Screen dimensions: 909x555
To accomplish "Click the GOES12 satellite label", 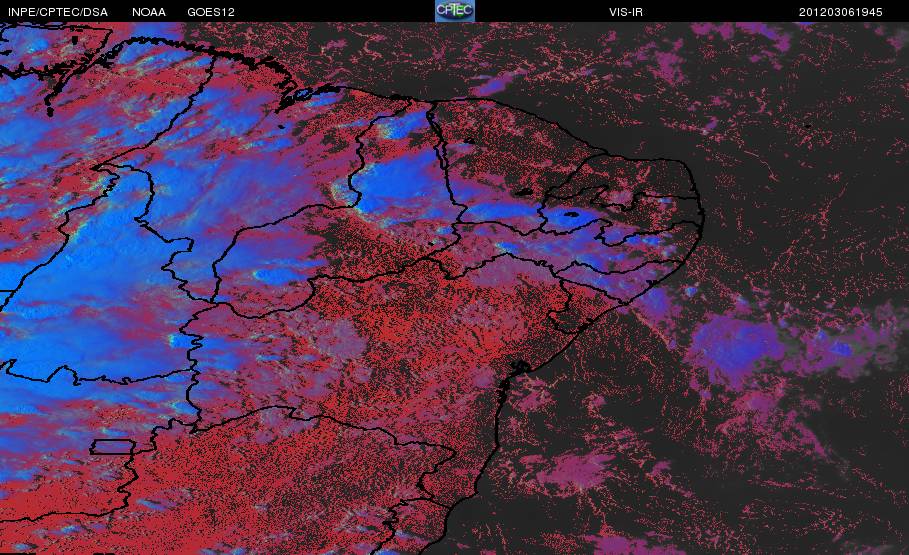I will (211, 12).
